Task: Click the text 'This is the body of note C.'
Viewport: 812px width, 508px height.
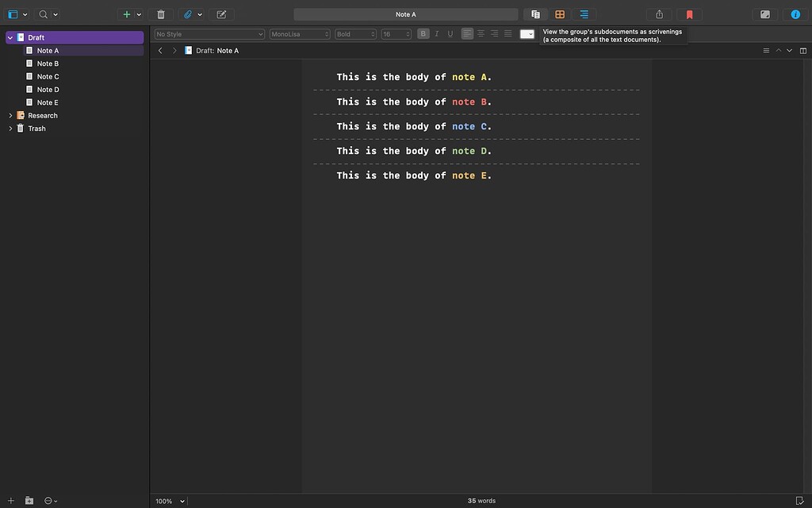Action: pyautogui.click(x=414, y=126)
